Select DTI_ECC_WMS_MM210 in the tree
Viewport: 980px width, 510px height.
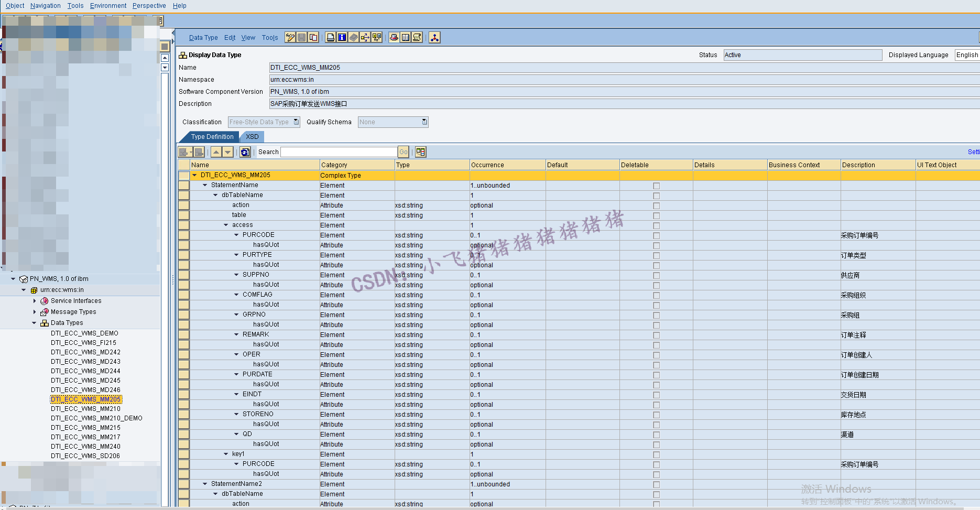pos(85,408)
